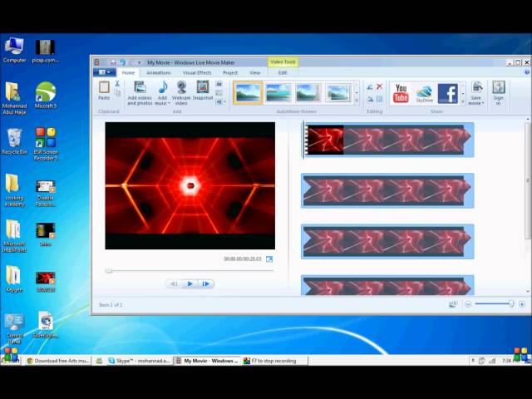Select the third video clip strip in storyboard

point(387,242)
